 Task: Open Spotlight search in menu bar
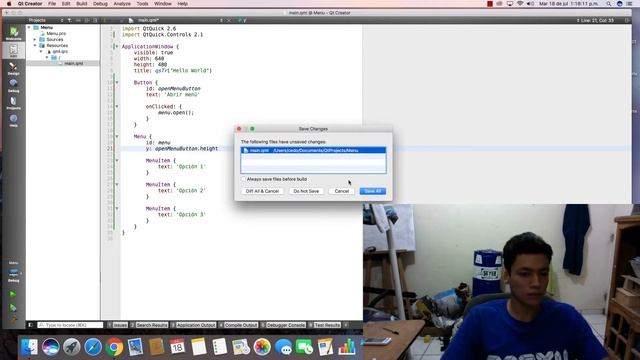click(x=609, y=4)
